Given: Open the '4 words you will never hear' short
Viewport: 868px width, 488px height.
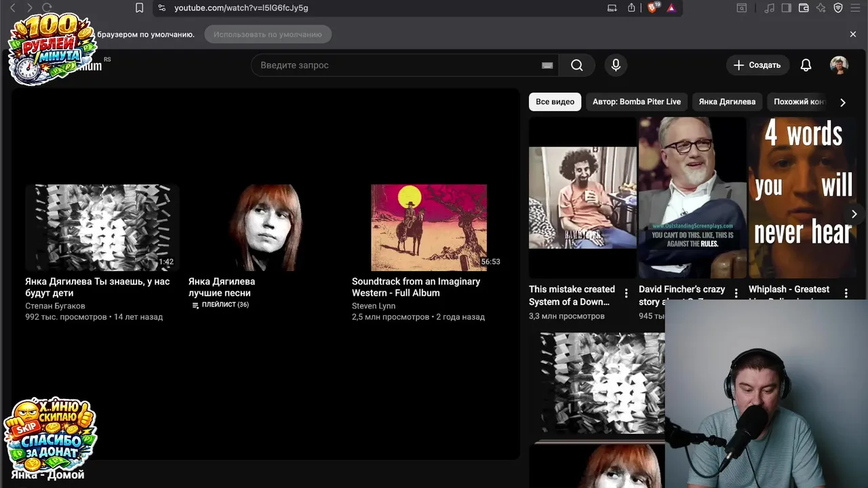Looking at the screenshot, I should pos(802,197).
